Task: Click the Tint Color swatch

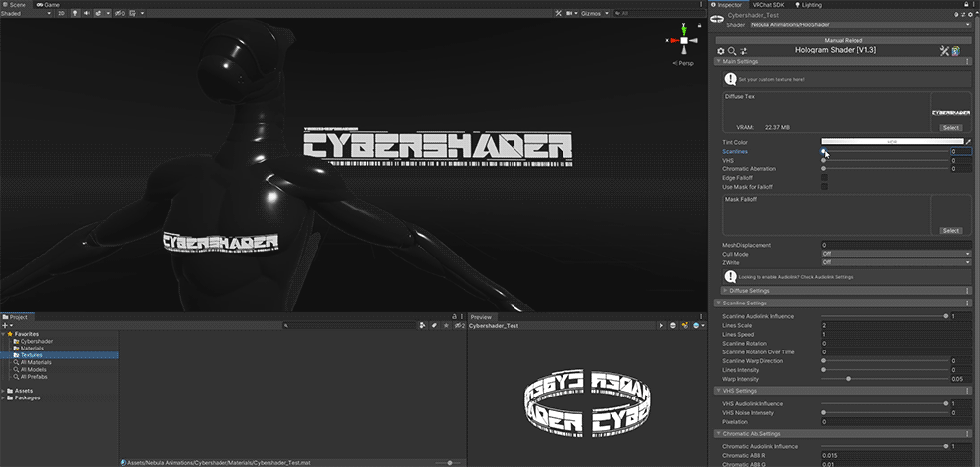Action: (890, 142)
